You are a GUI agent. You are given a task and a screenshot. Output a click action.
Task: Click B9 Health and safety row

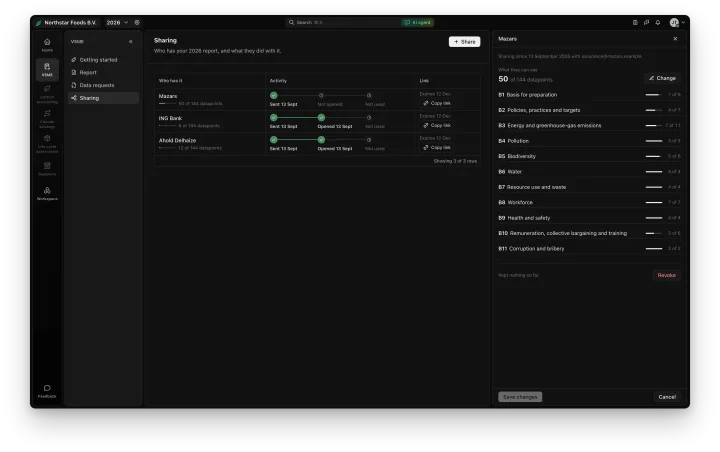(x=589, y=218)
